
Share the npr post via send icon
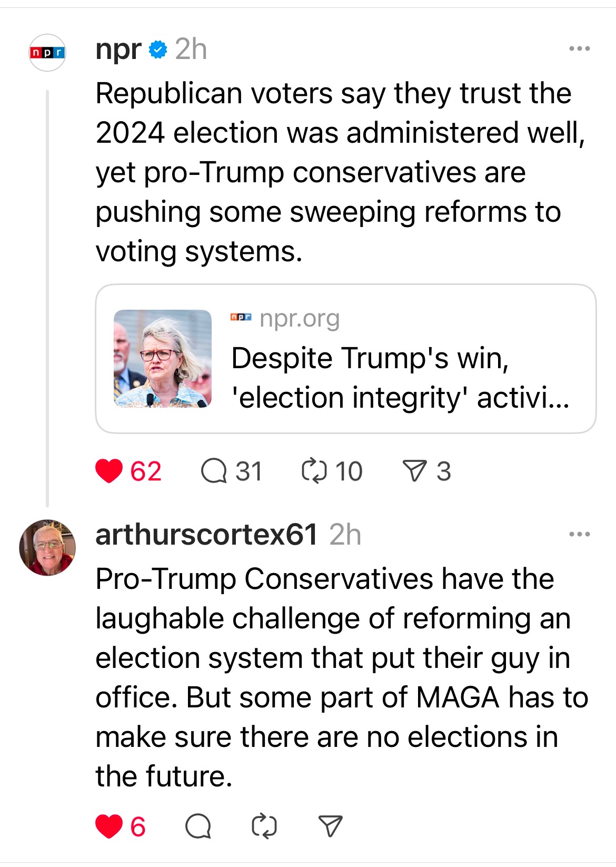point(414,471)
